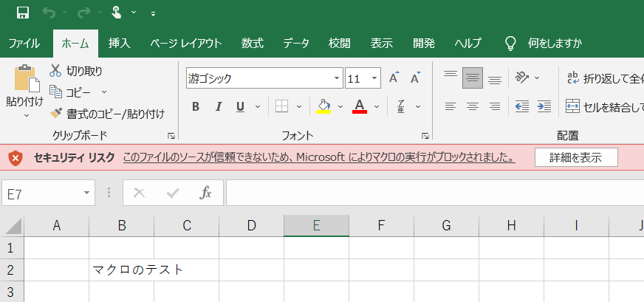Open the Name Box E7 dropdown arrow
The height and width of the screenshot is (302, 644).
(86, 193)
